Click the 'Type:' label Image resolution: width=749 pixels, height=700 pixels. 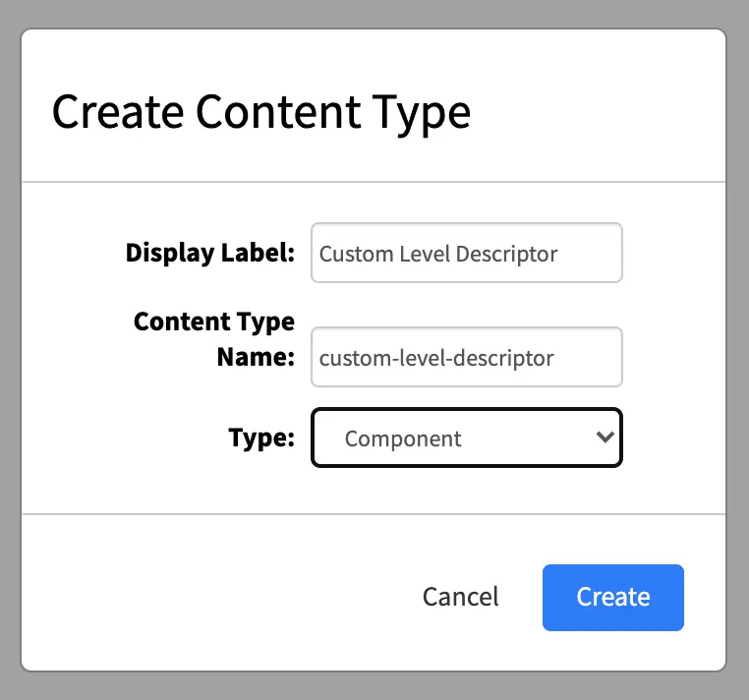pos(261,437)
